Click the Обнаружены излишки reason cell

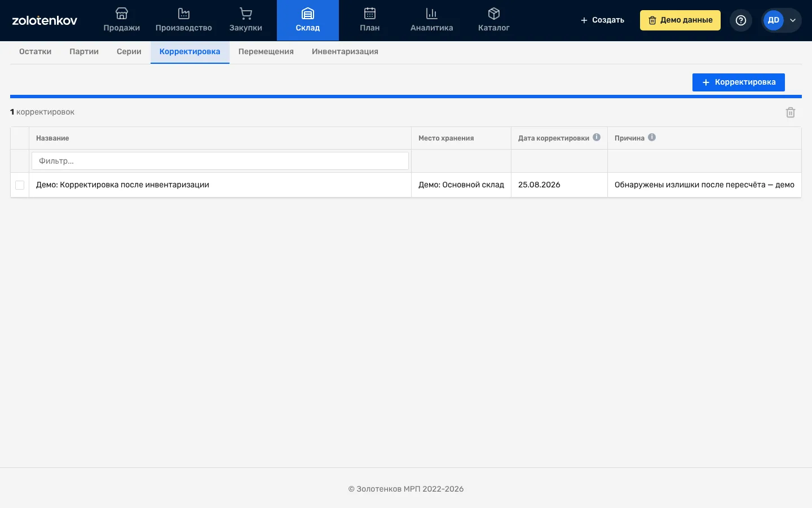coord(704,185)
